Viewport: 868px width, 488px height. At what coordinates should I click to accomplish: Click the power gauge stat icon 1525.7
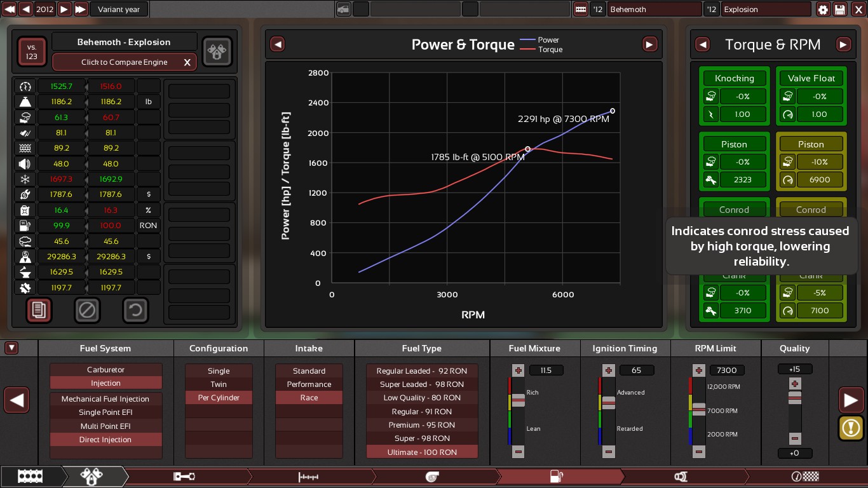click(25, 86)
